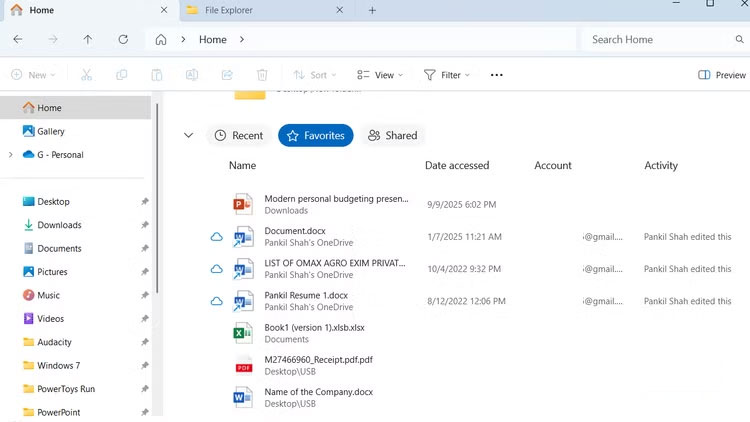Switch to the Recent tab
The height and width of the screenshot is (422, 750).
pyautogui.click(x=237, y=135)
